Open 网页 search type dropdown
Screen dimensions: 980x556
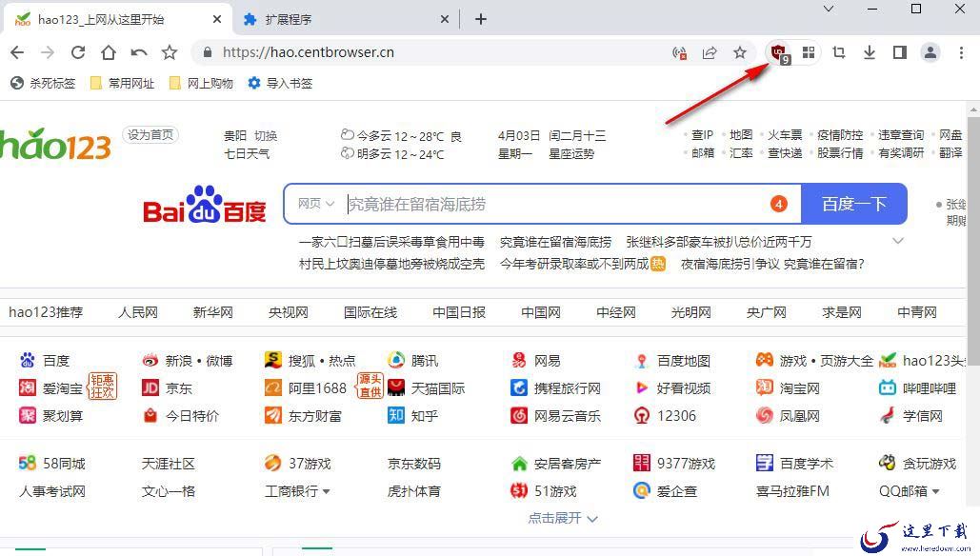point(316,204)
